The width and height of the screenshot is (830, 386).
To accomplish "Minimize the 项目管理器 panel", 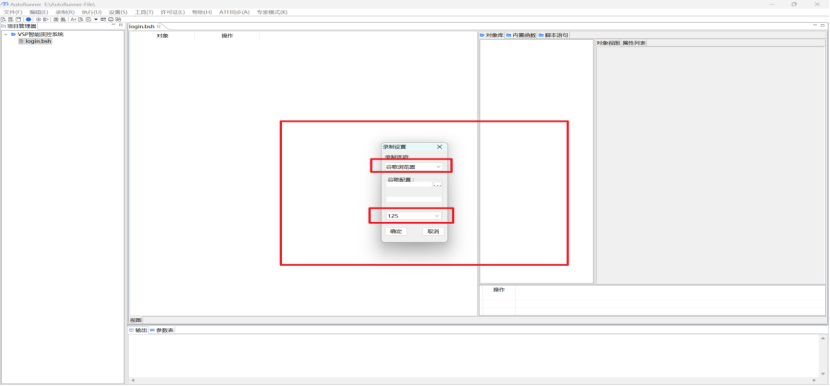I will click(113, 25).
